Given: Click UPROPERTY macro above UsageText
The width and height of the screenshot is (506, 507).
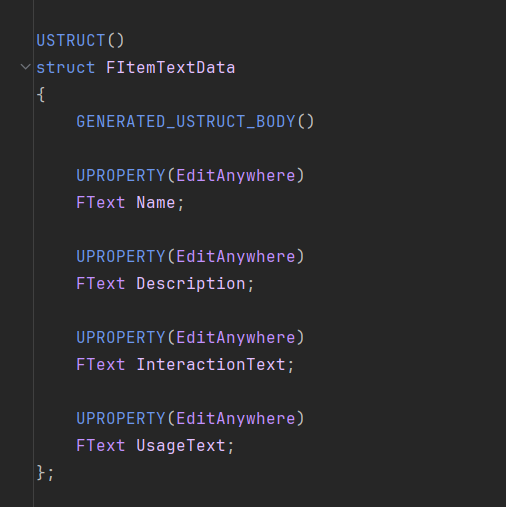Looking at the screenshot, I should (x=121, y=418).
